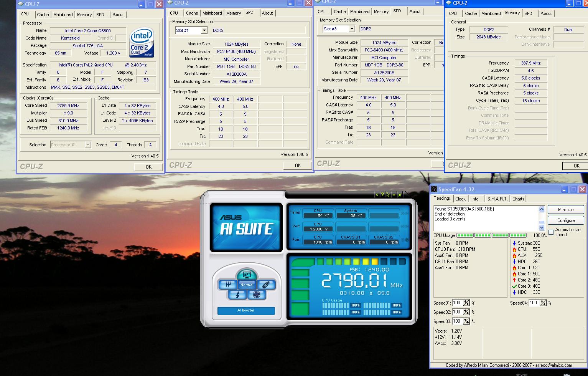Viewport: 588px width, 376px height.
Task: Click the Intel Core 2 Quad logo
Action: [142, 42]
